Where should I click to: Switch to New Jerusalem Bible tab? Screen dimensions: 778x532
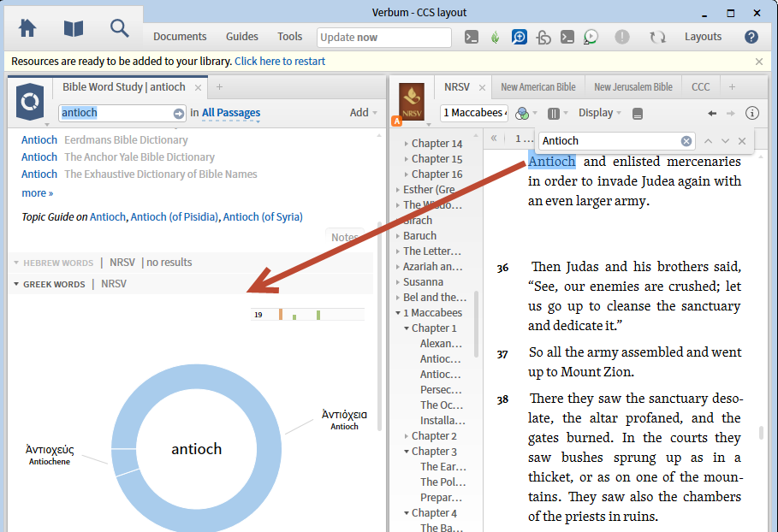pyautogui.click(x=633, y=87)
